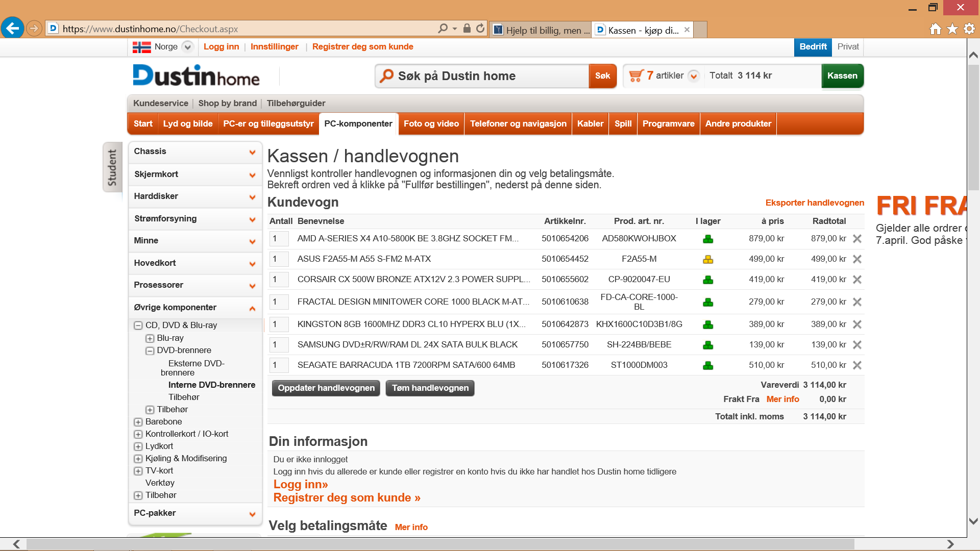980x551 pixels.
Task: Click Tøm handlevognen button
Action: click(x=430, y=388)
